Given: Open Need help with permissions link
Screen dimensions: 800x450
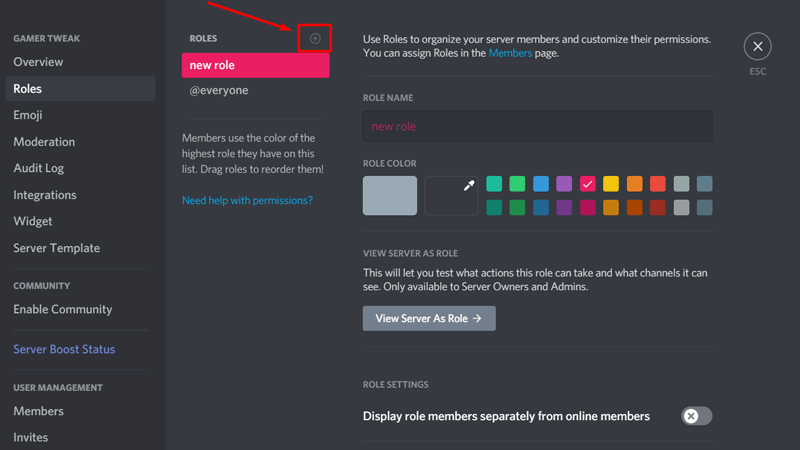Looking at the screenshot, I should (x=247, y=200).
